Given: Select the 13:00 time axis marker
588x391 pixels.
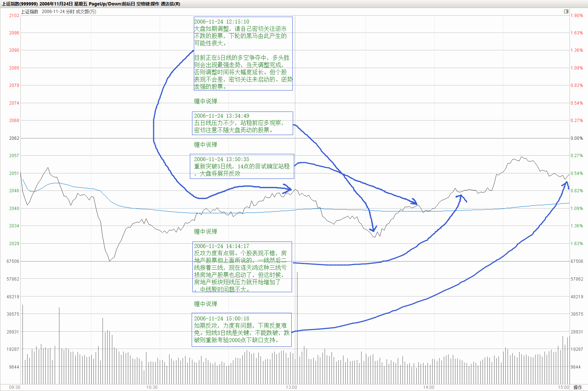Looking at the screenshot, I should pyautogui.click(x=291, y=387).
